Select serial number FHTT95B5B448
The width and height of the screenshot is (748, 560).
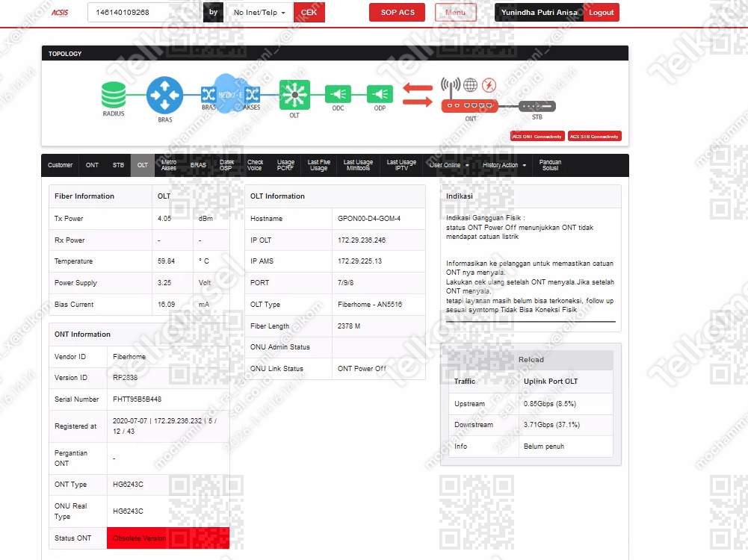point(137,399)
